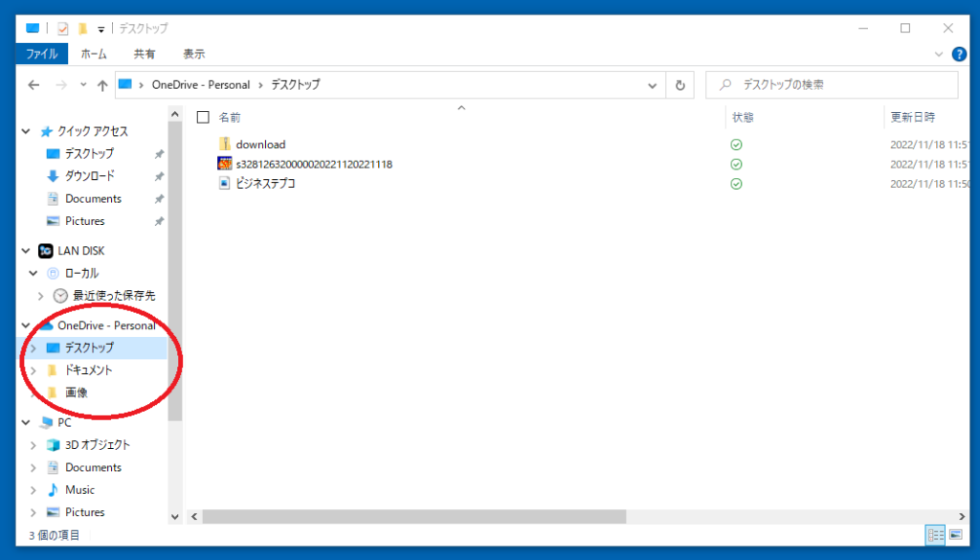The height and width of the screenshot is (560, 980).
Task: Select LAN DISK in the navigation pane
Action: click(80, 251)
